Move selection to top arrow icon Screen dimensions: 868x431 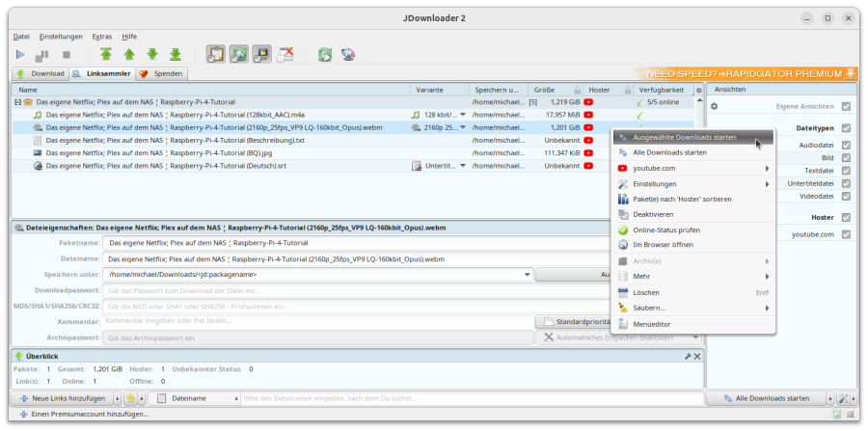click(106, 54)
